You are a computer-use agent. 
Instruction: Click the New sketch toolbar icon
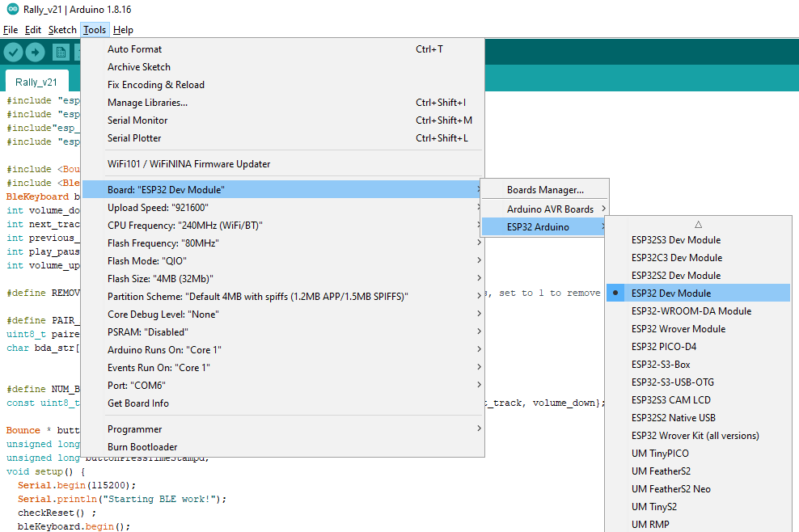(61, 52)
